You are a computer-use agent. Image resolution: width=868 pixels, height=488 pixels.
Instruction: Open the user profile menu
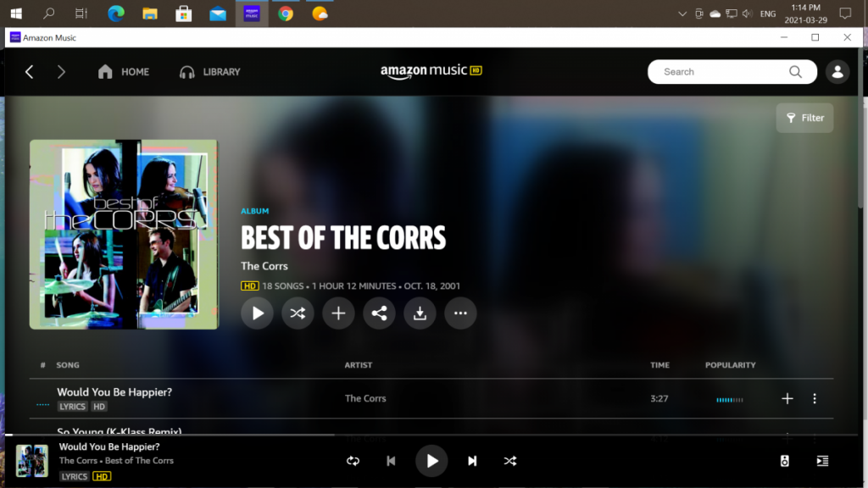click(837, 72)
